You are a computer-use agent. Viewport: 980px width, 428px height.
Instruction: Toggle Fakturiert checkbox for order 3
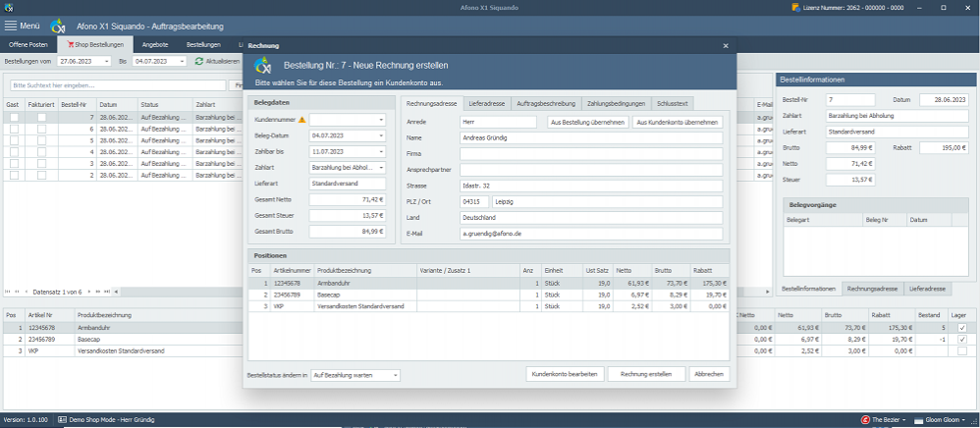tap(41, 164)
